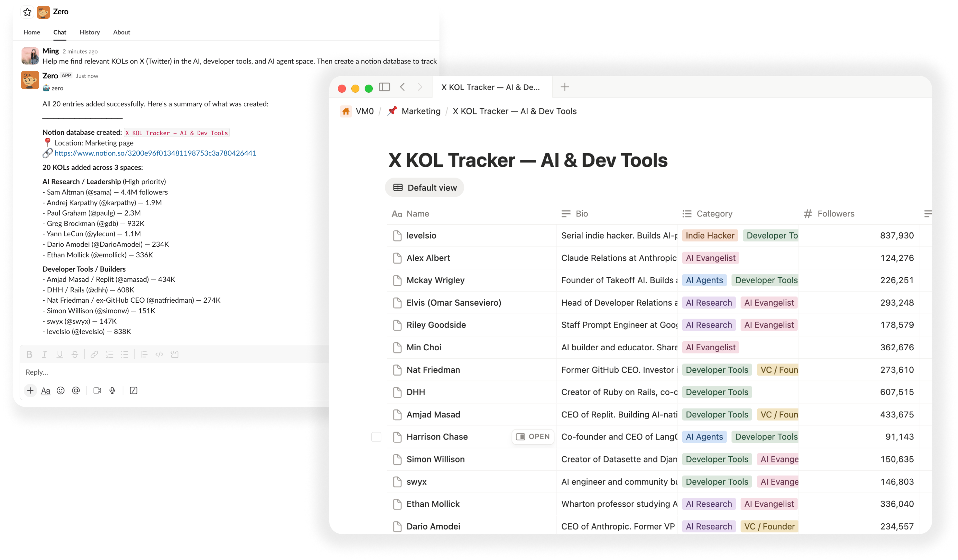The width and height of the screenshot is (958, 560).
Task: Open the swyx row name
Action: [x=416, y=482]
